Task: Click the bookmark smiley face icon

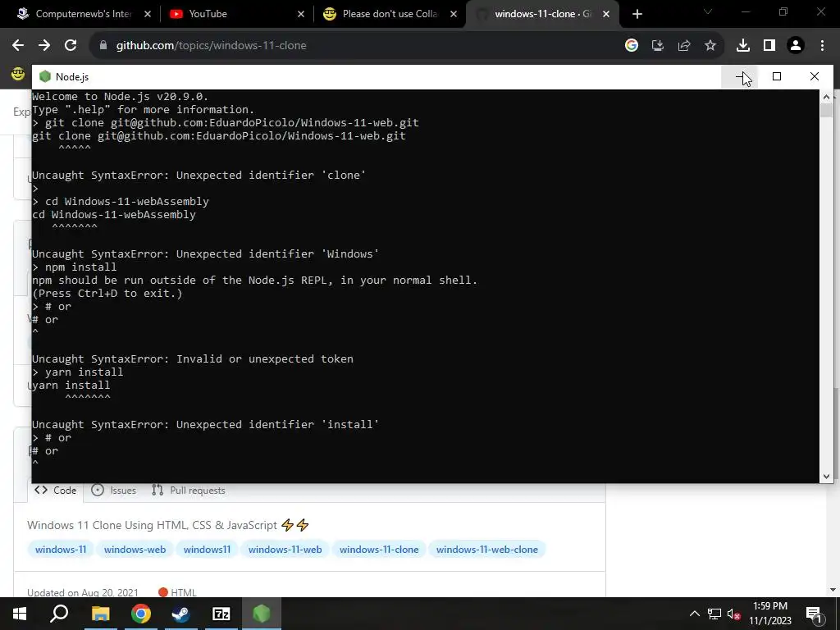Action: [x=18, y=75]
